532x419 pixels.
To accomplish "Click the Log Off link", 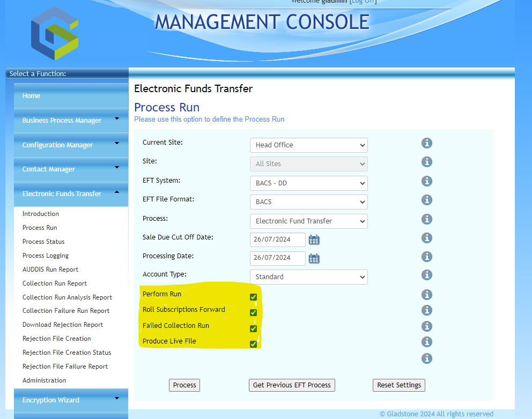I will [x=364, y=2].
